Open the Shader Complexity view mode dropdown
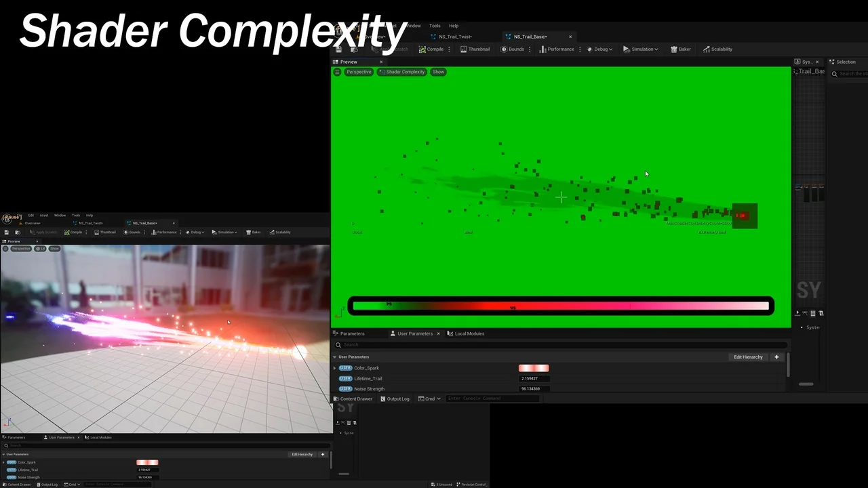 [x=402, y=72]
